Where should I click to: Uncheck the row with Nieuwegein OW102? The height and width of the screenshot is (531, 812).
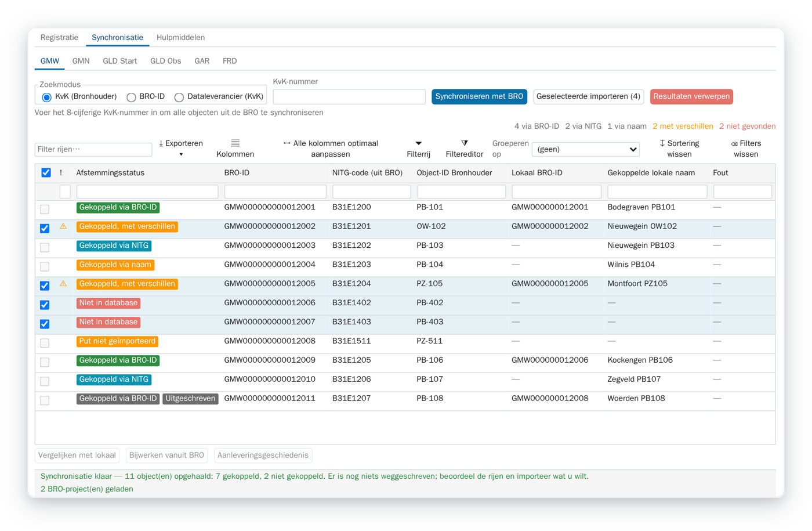click(45, 228)
